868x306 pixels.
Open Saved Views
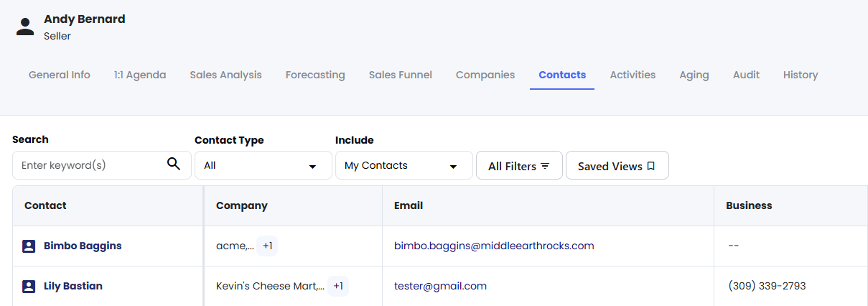coord(617,165)
